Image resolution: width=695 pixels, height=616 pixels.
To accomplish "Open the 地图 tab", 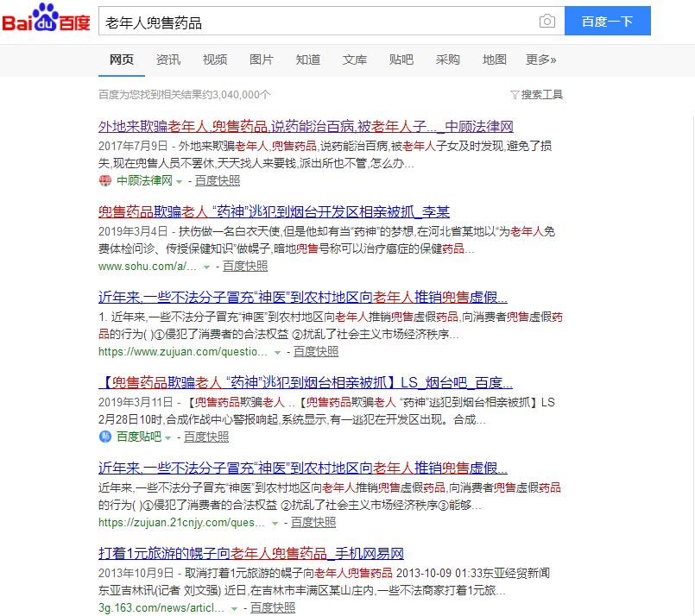I will (x=494, y=60).
